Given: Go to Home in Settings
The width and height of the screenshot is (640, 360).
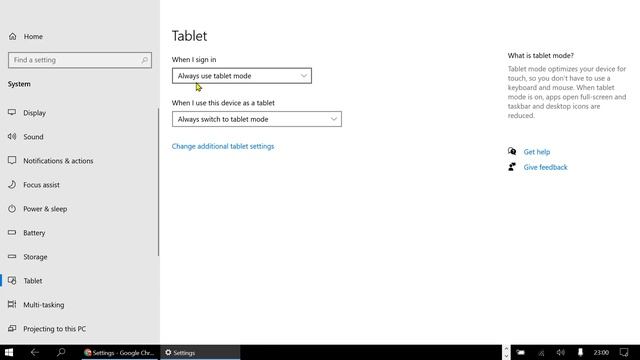Looking at the screenshot, I should pos(33,36).
